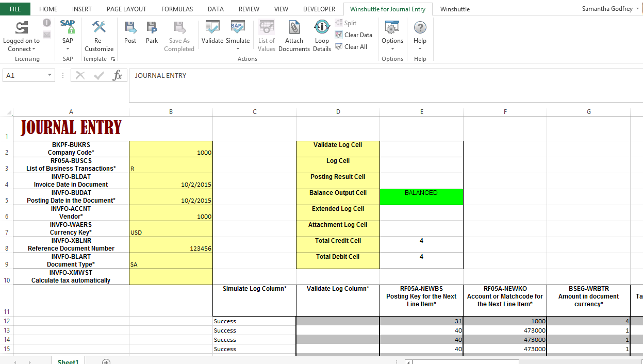Click account 473000 in row 13

pos(505,330)
